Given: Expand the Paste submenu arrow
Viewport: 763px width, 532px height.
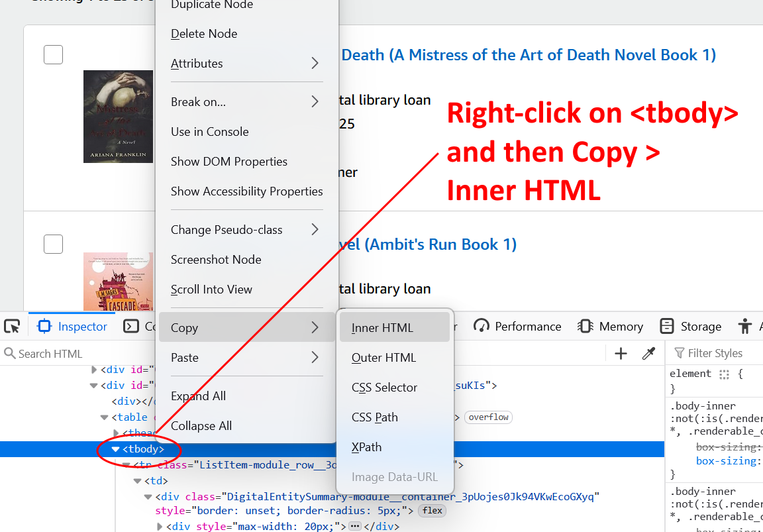Looking at the screenshot, I should [x=315, y=358].
